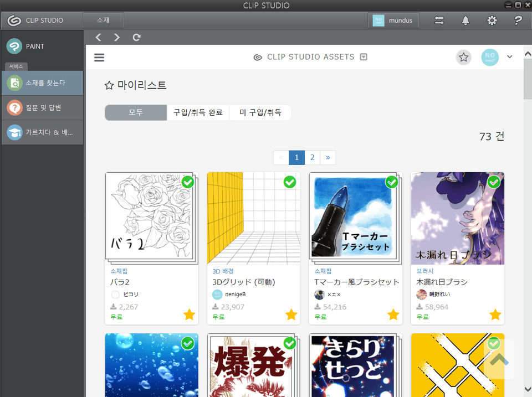Viewport: 532px width, 397px height.
Task: Expand the CLIP STUDIO ASSETS dropdown
Action: [x=364, y=57]
